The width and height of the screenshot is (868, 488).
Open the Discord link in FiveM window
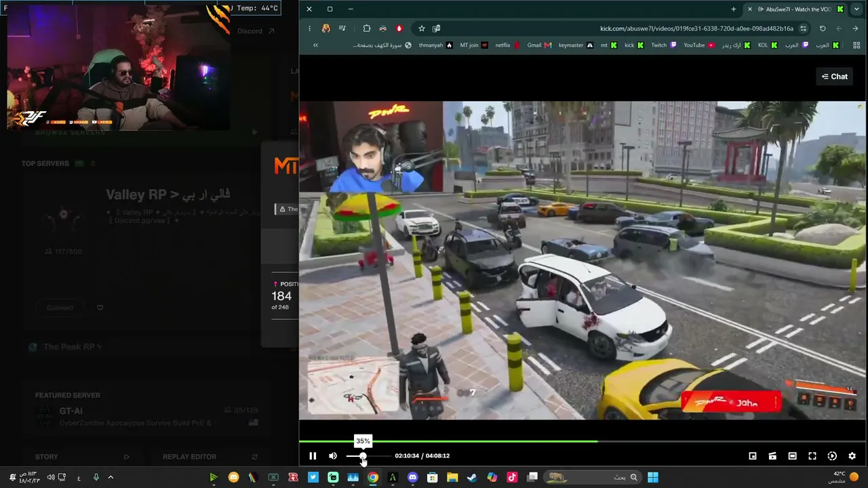pyautogui.click(x=256, y=31)
